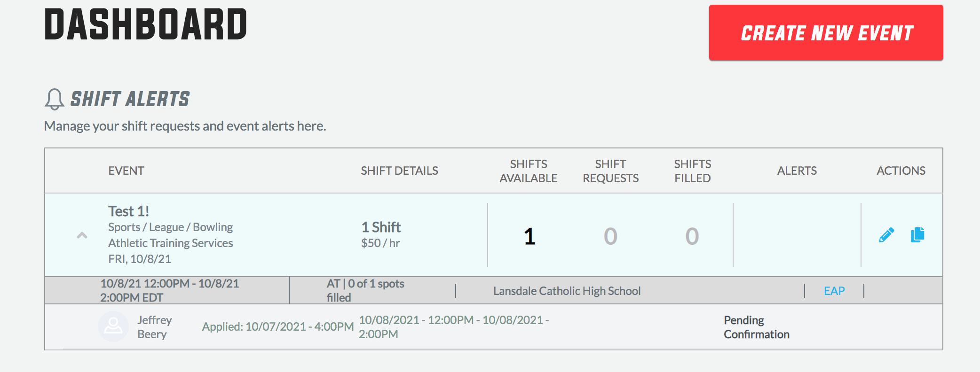This screenshot has height=372, width=980.
Task: Click the Shift Details column header
Action: (x=399, y=170)
